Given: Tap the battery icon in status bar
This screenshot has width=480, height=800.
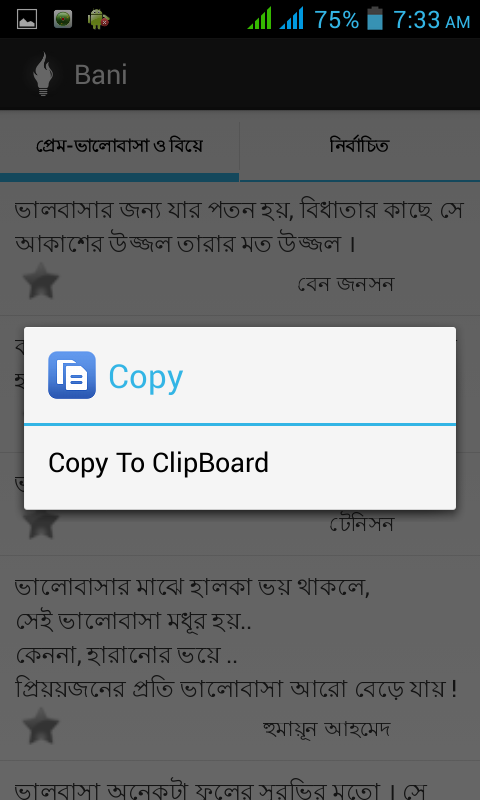Looking at the screenshot, I should [375, 18].
